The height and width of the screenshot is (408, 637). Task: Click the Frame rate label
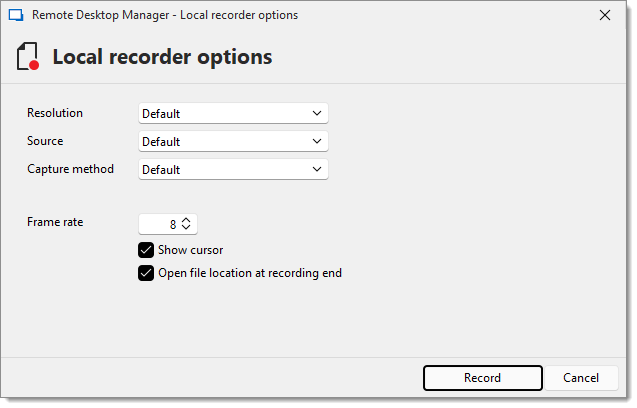point(55,222)
